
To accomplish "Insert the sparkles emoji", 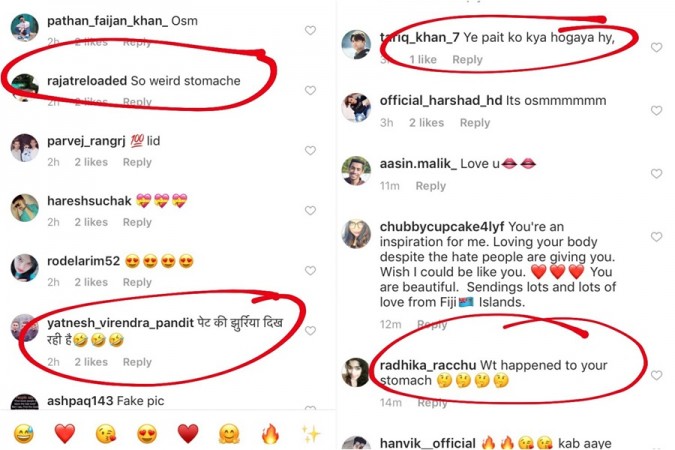I will click(310, 434).
